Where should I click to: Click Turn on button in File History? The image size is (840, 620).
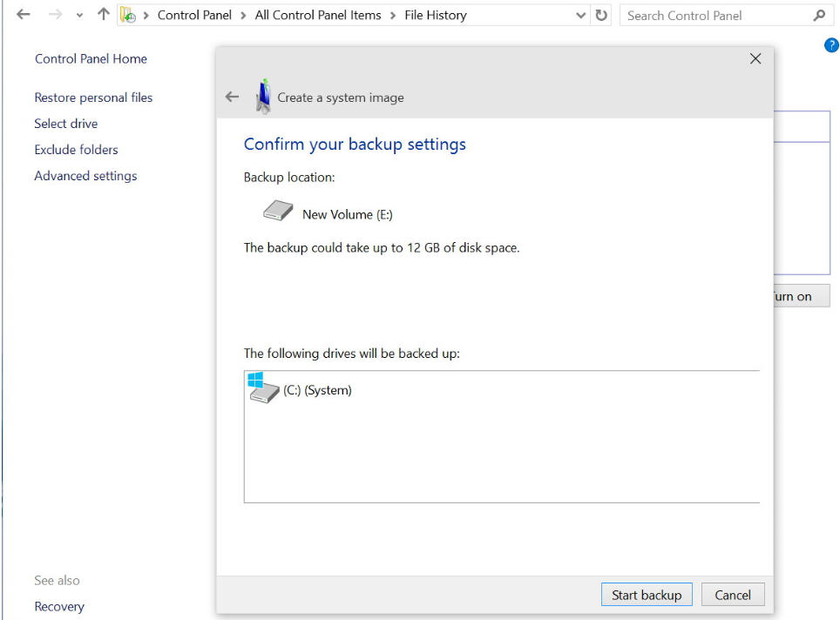pos(802,296)
